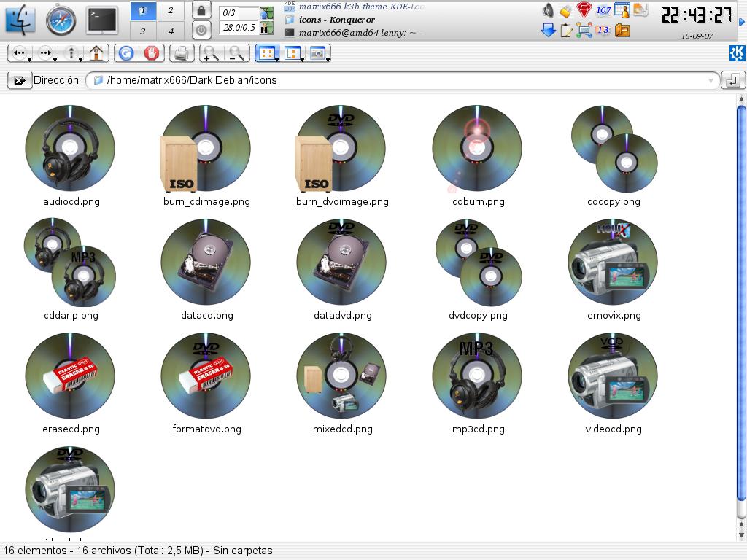Stop loading with the red hand icon
The image size is (747, 560).
152,53
